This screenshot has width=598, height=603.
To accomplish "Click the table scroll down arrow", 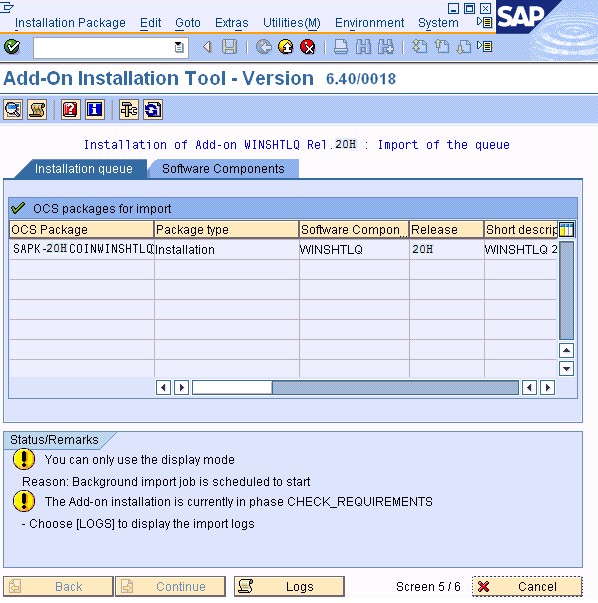I will tap(566, 369).
